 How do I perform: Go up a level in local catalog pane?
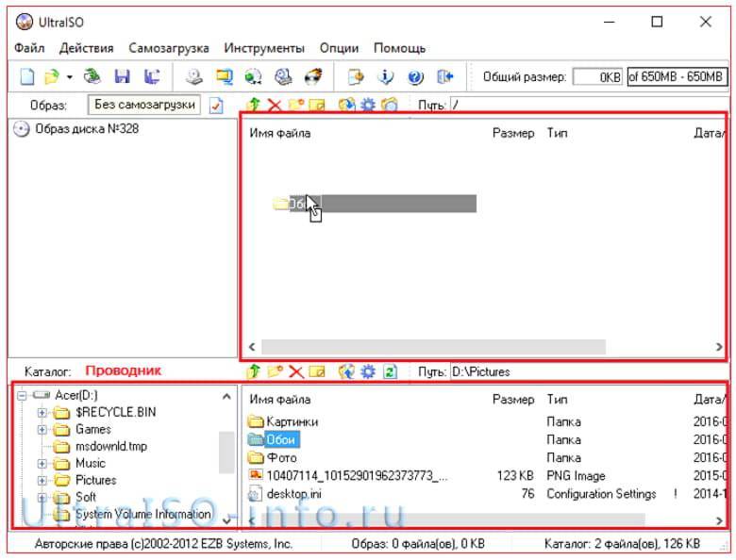click(x=254, y=371)
